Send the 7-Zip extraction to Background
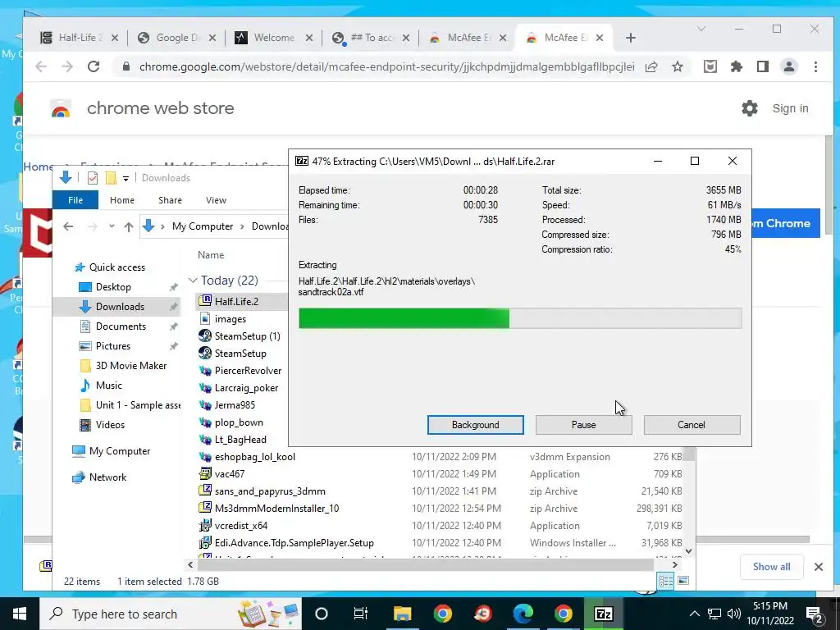Screen dimensions: 840x630 click(x=475, y=425)
